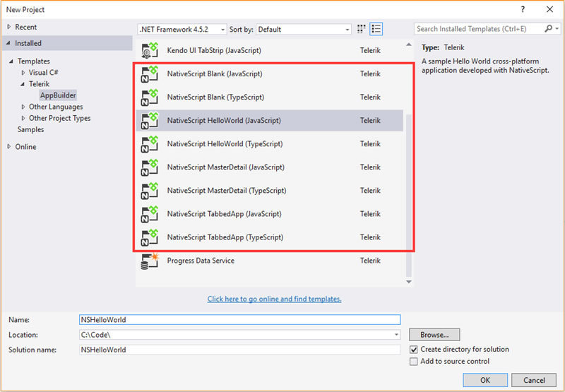Select the Visual C# tree label
The height and width of the screenshot is (392, 565).
[x=44, y=73]
